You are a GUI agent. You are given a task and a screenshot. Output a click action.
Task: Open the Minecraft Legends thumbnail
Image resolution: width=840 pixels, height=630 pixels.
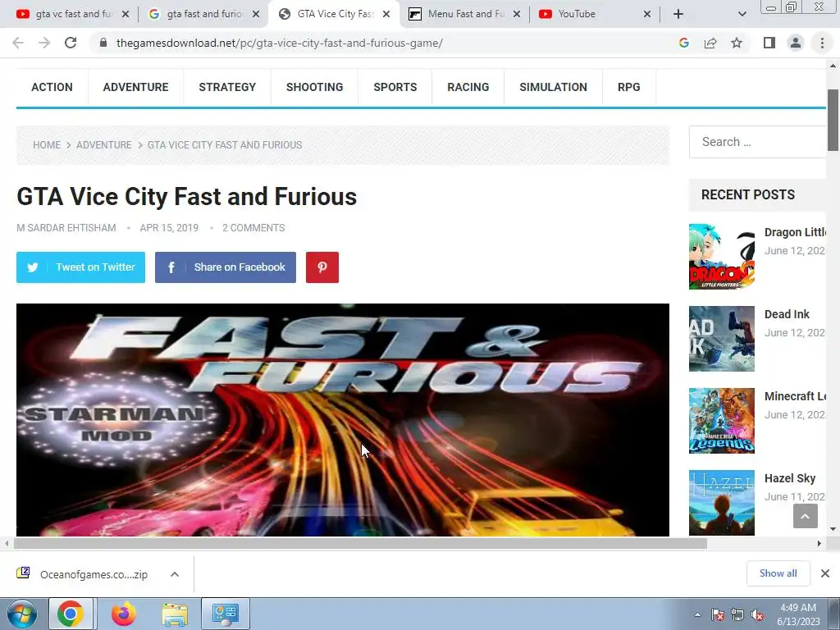(x=722, y=421)
